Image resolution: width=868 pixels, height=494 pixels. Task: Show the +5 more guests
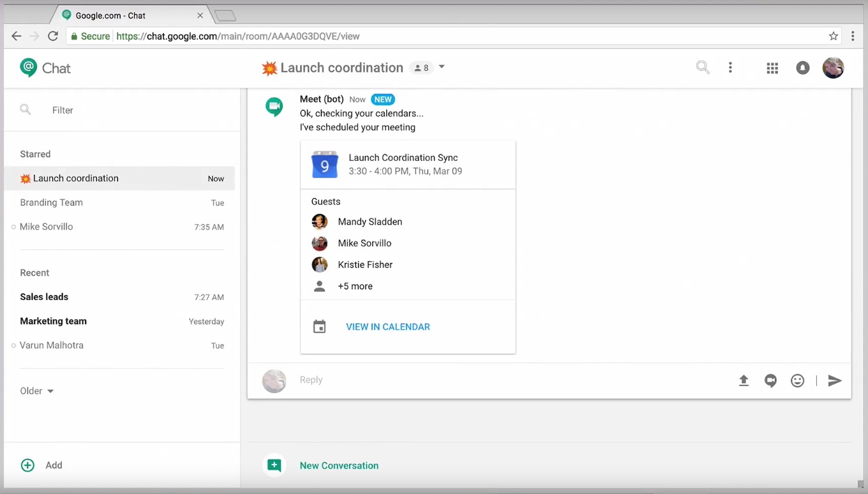pos(355,286)
